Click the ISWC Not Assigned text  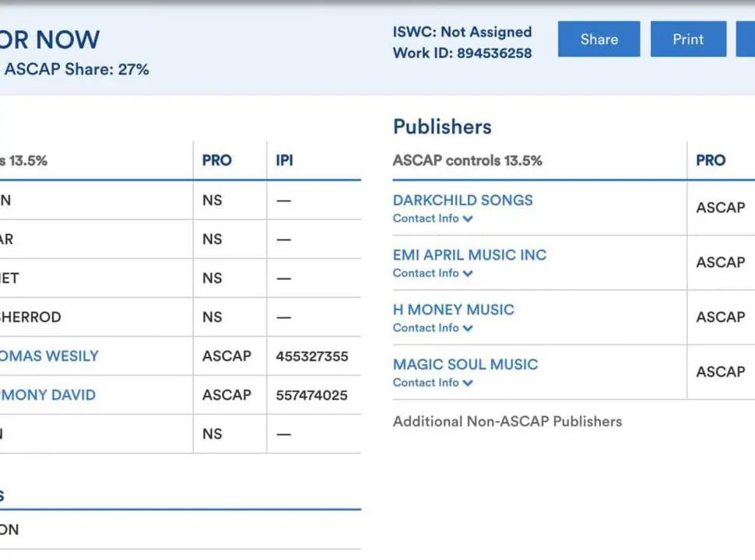click(462, 32)
